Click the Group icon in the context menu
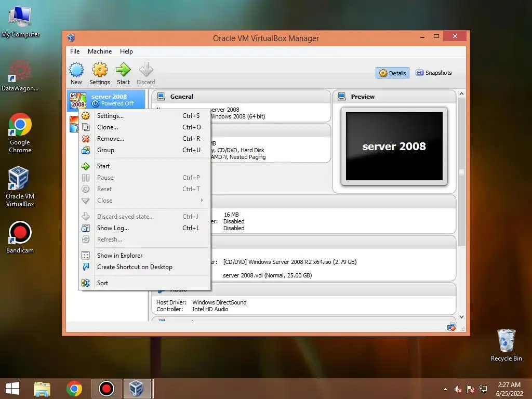The image size is (532, 399). [x=86, y=150]
